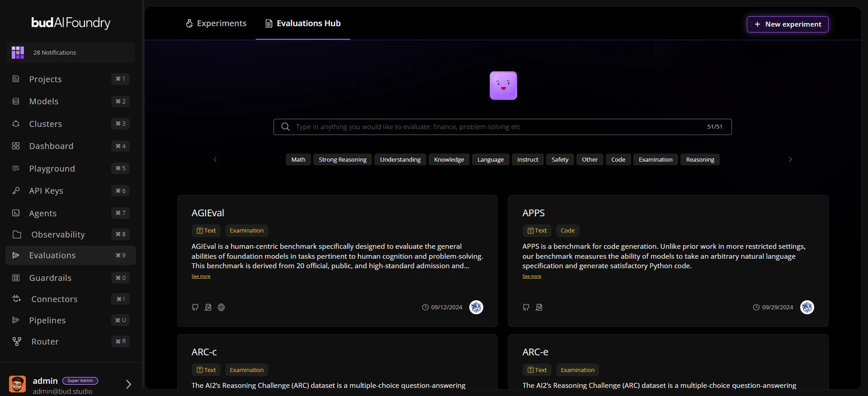Toggle the Understanding filter tag
The width and height of the screenshot is (868, 396).
point(400,159)
